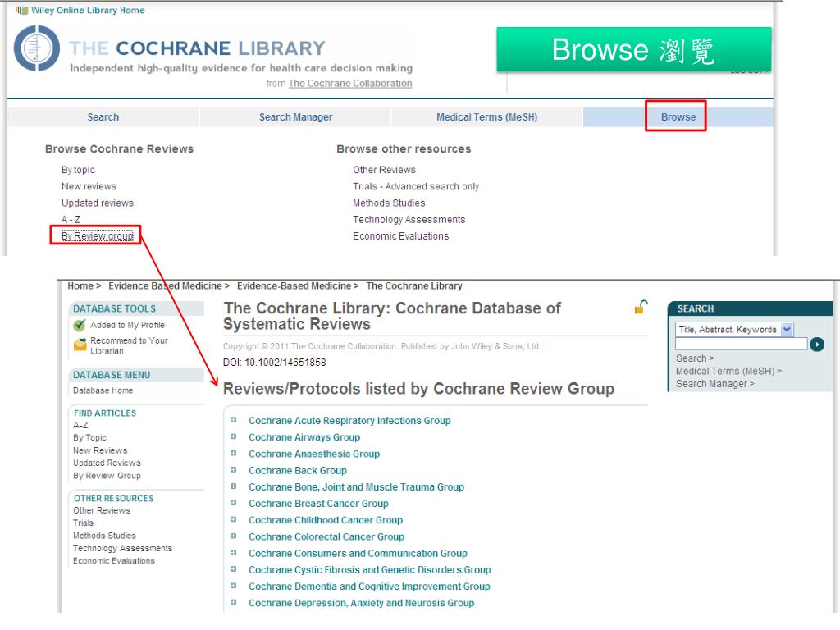Viewport: 840px width, 630px height.
Task: Expand Cochrane Consumers and Communication plus icon
Action: coord(234,553)
